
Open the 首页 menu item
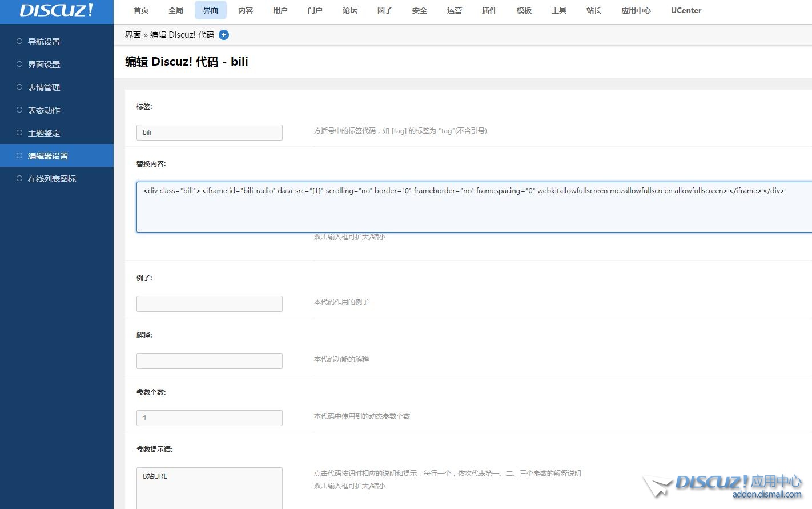(140, 10)
